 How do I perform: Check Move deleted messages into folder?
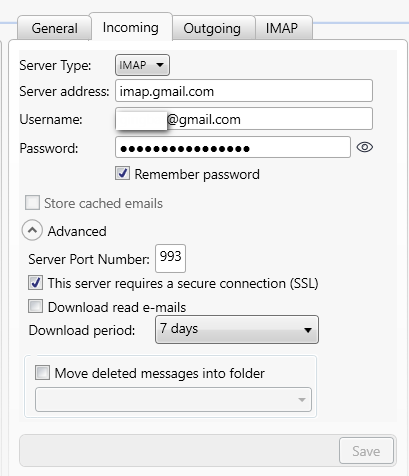(42, 373)
